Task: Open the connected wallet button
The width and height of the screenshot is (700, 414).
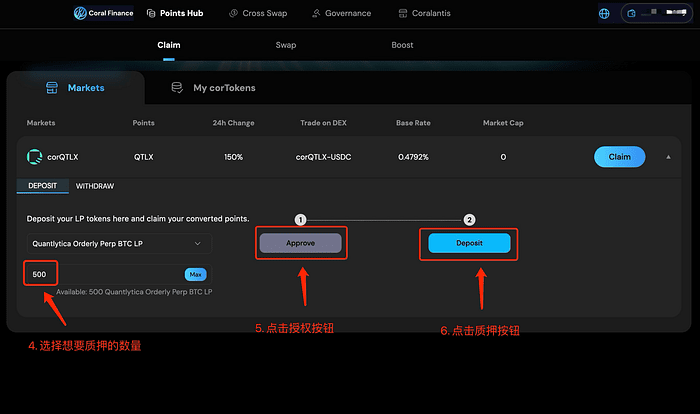Action: 656,13
